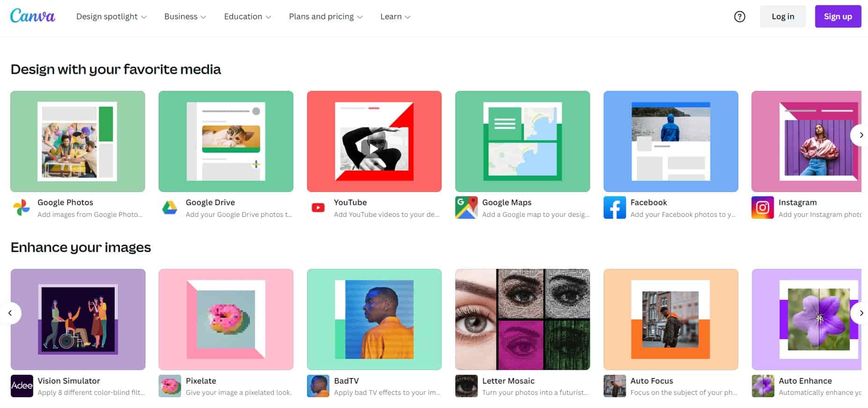
Task: Expand the Learn menu
Action: [x=395, y=16]
